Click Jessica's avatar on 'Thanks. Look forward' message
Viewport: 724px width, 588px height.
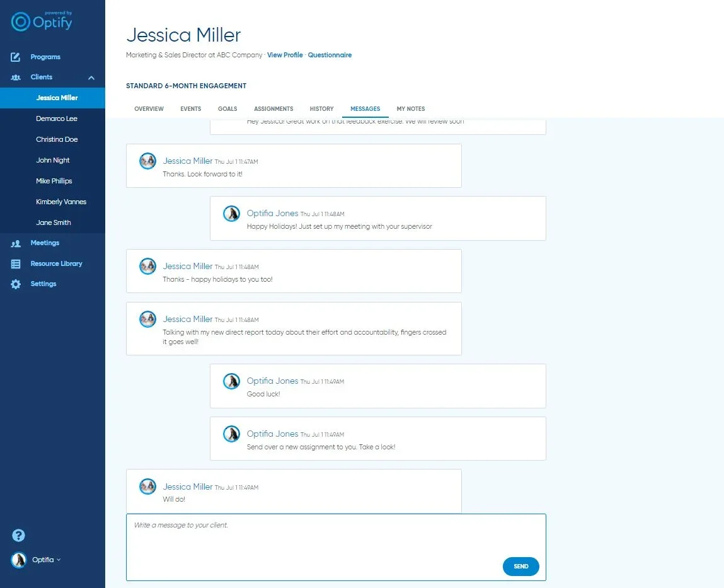[147, 161]
